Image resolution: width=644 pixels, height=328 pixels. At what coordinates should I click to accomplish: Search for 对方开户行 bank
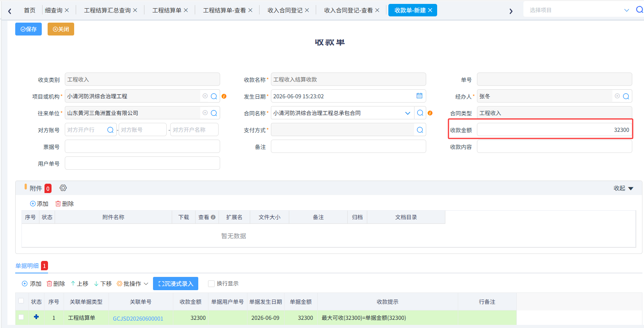[x=110, y=130]
